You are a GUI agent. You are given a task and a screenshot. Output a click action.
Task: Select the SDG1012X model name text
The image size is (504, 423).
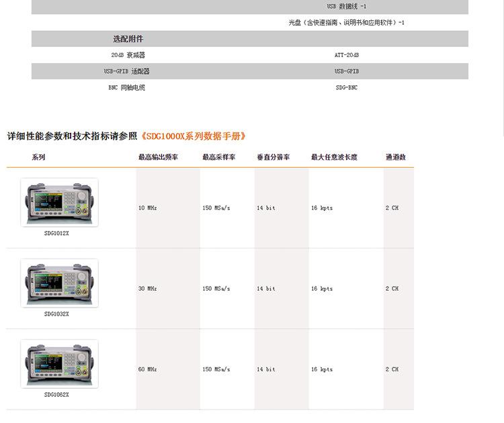pos(56,233)
